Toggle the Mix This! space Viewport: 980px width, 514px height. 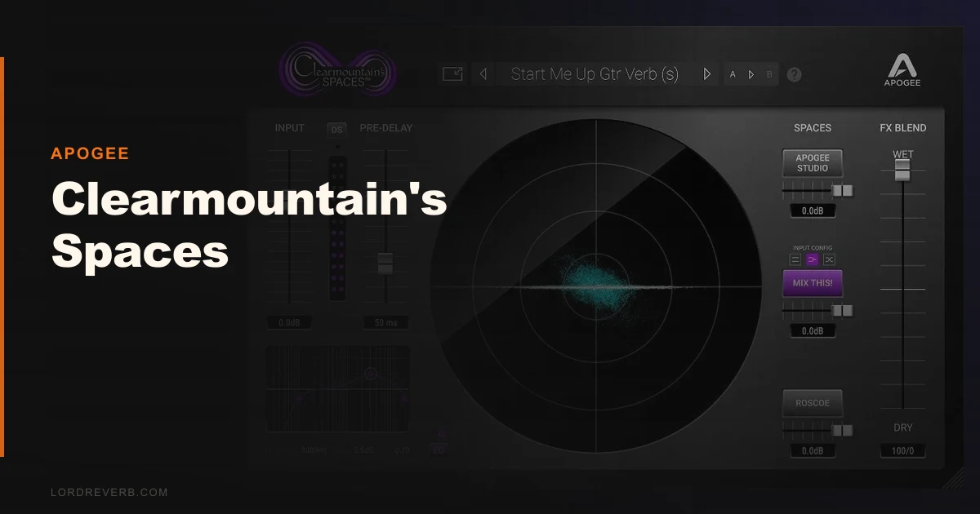click(813, 283)
